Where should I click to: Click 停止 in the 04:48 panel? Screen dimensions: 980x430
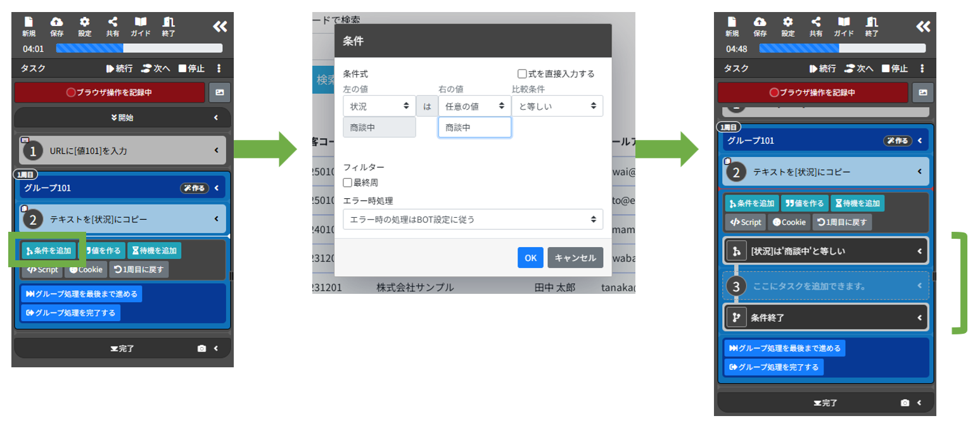pos(894,68)
